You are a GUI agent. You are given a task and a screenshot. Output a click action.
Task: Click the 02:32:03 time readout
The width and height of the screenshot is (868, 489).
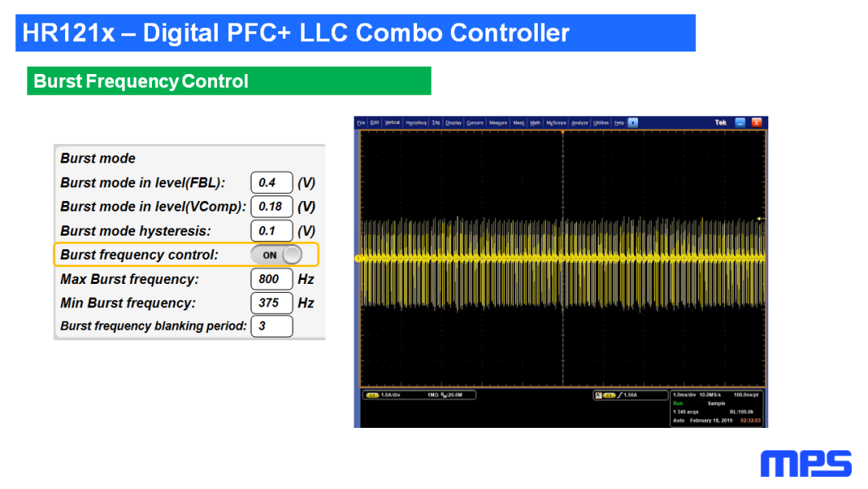(750, 421)
